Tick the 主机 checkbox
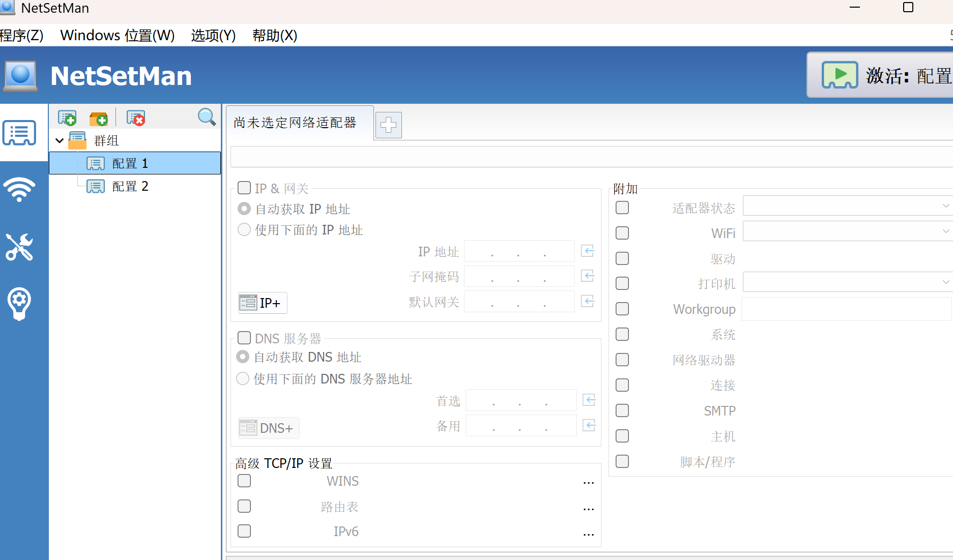Screen dimensions: 953x560 (x=622, y=436)
